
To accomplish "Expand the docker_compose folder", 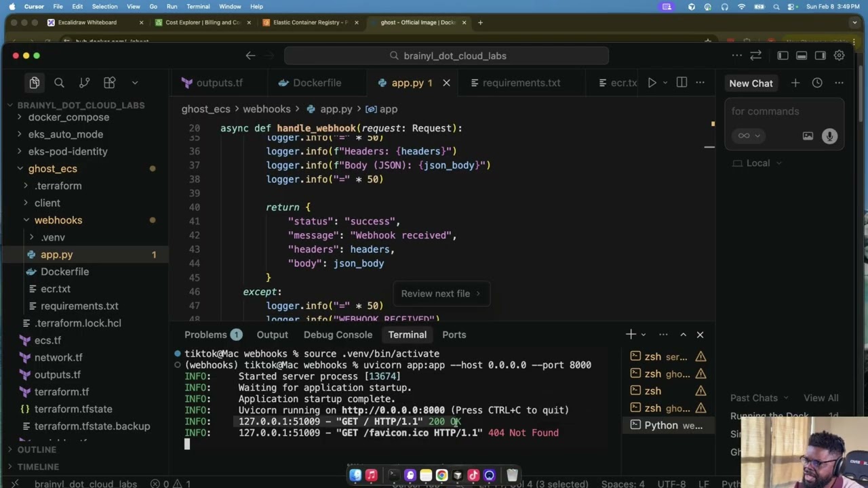I will click(x=68, y=117).
